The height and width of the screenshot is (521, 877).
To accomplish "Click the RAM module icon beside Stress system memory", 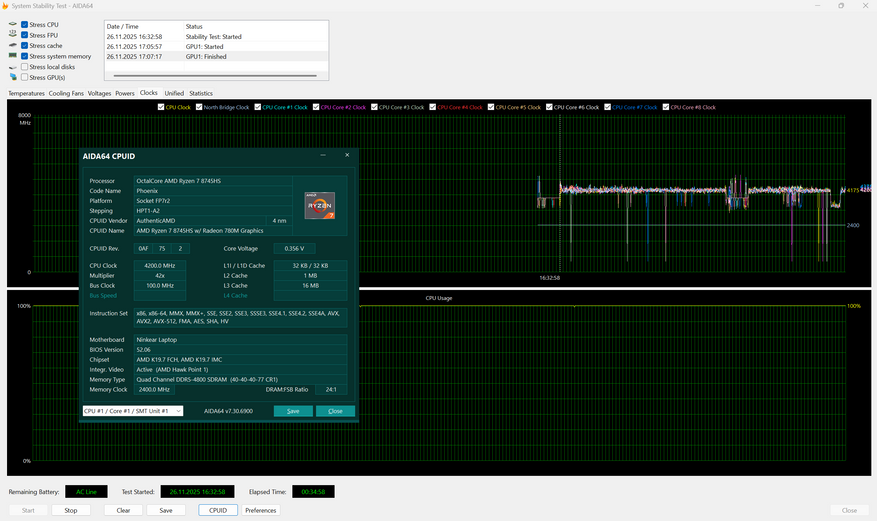I will (x=13, y=56).
